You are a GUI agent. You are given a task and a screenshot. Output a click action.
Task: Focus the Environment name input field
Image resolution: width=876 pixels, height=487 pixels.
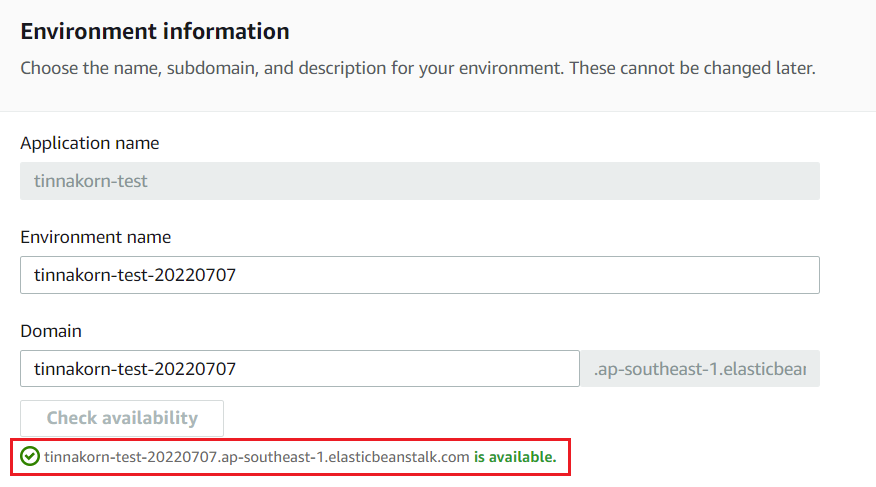click(420, 275)
